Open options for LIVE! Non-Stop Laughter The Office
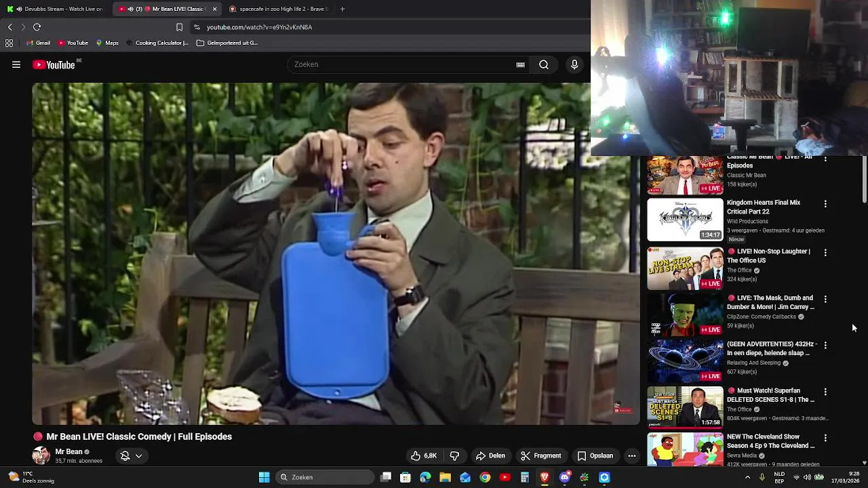This screenshot has width=868, height=488. (825, 252)
